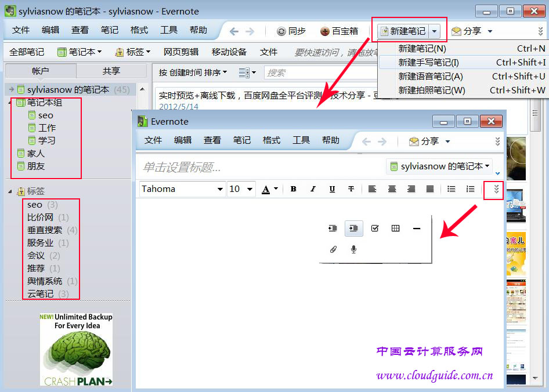Center align text
Viewport: 549px width, 392px height.
coord(392,189)
